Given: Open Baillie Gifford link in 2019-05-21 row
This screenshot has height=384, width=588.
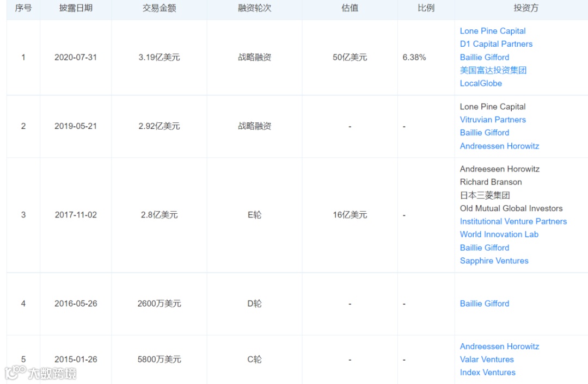Looking at the screenshot, I should [x=484, y=133].
